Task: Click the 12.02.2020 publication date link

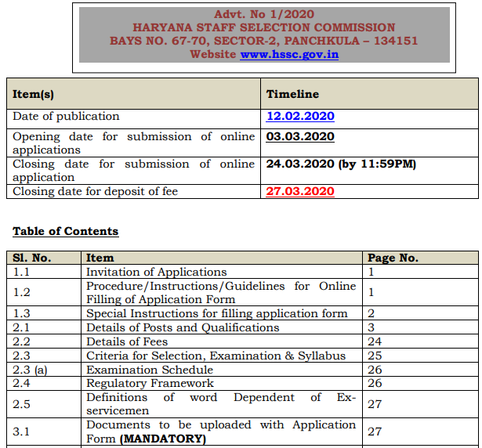Action: tap(300, 116)
